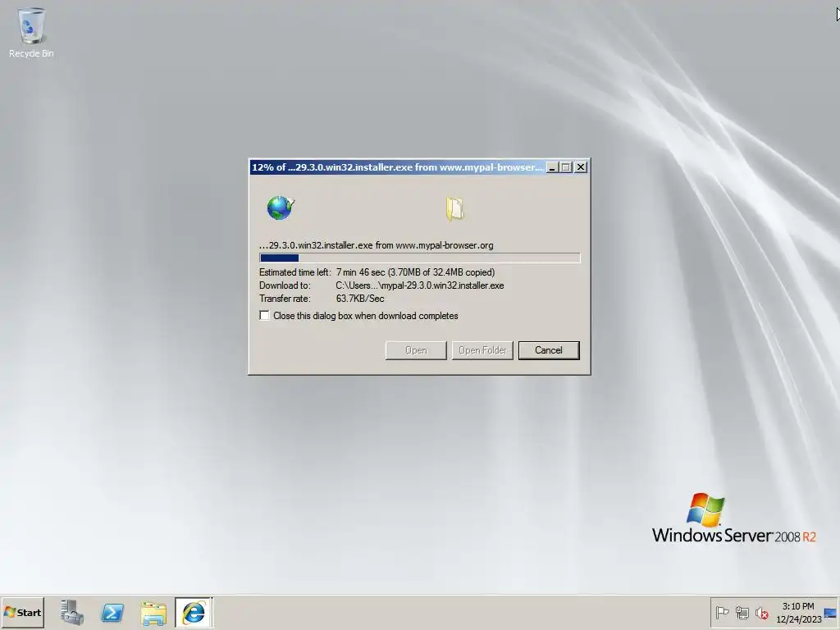840x630 pixels.
Task: Maximize the download dialog window
Action: click(x=566, y=167)
